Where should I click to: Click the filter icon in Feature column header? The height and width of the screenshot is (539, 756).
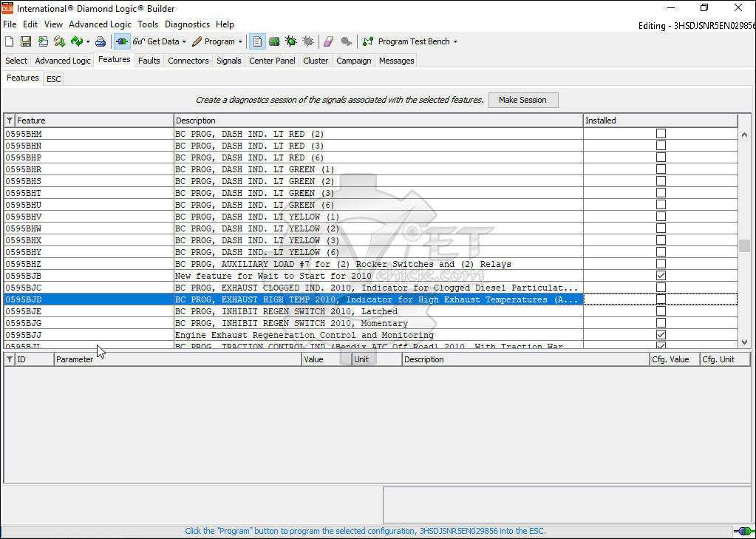(10, 121)
